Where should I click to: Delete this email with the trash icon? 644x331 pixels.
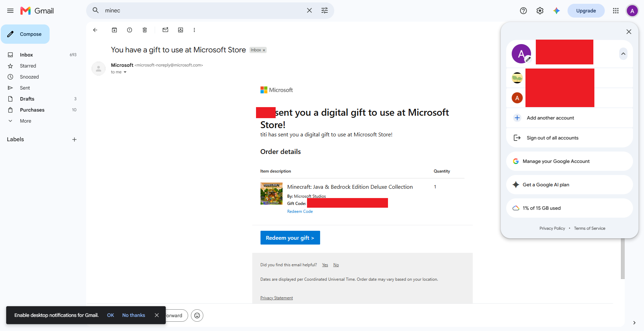pyautogui.click(x=145, y=30)
